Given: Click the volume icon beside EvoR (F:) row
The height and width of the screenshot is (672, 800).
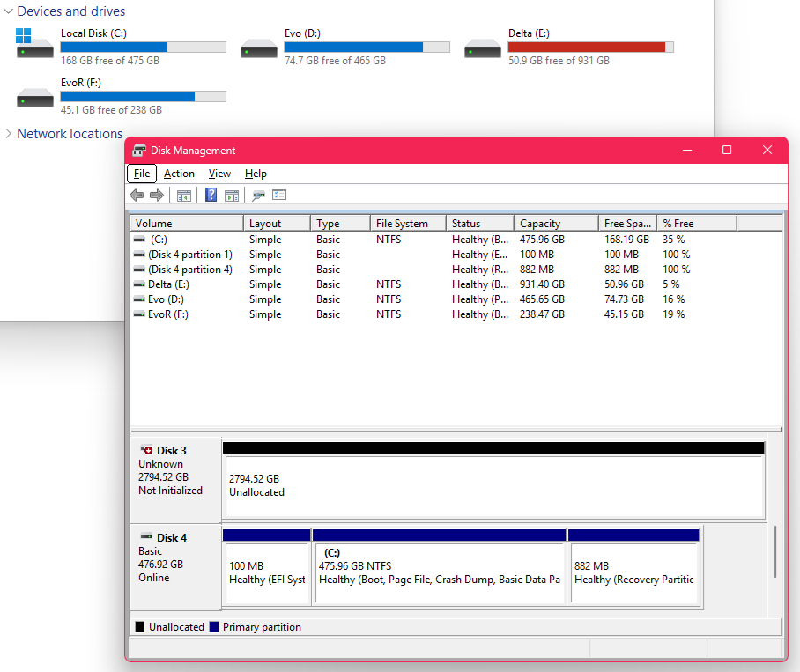Looking at the screenshot, I should tap(139, 314).
